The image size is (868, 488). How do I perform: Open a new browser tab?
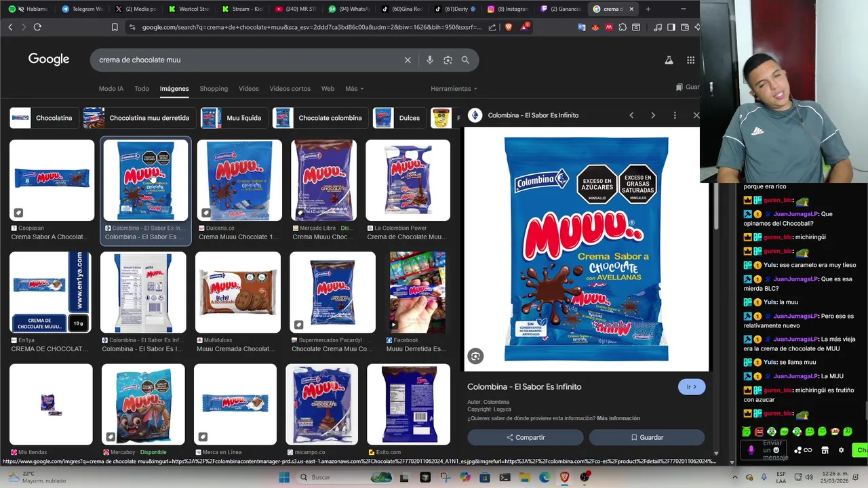(648, 9)
